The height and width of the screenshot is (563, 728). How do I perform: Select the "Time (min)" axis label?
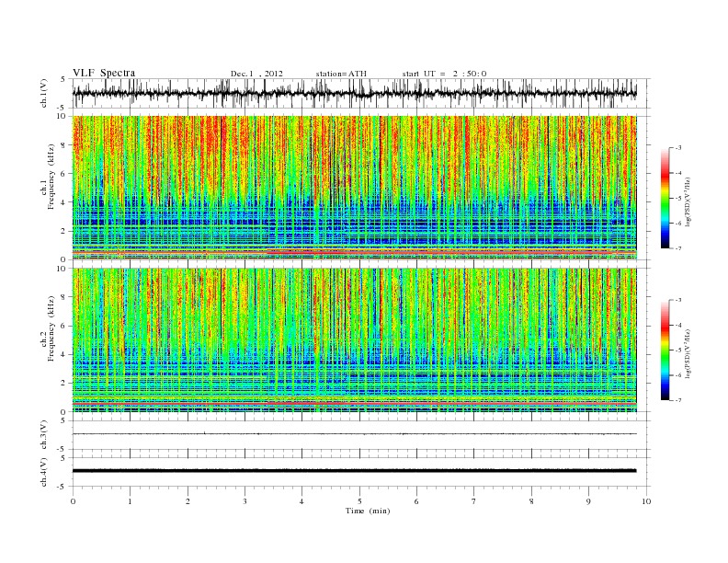click(x=368, y=511)
